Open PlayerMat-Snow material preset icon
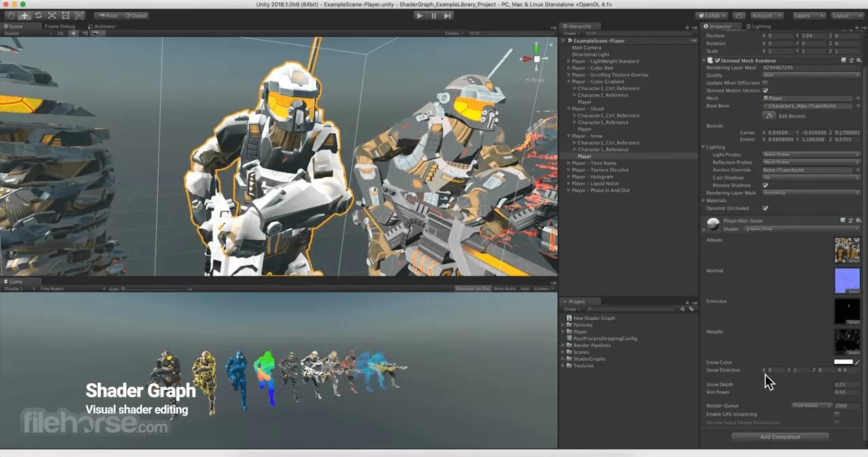This screenshot has width=868, height=457. click(x=851, y=221)
